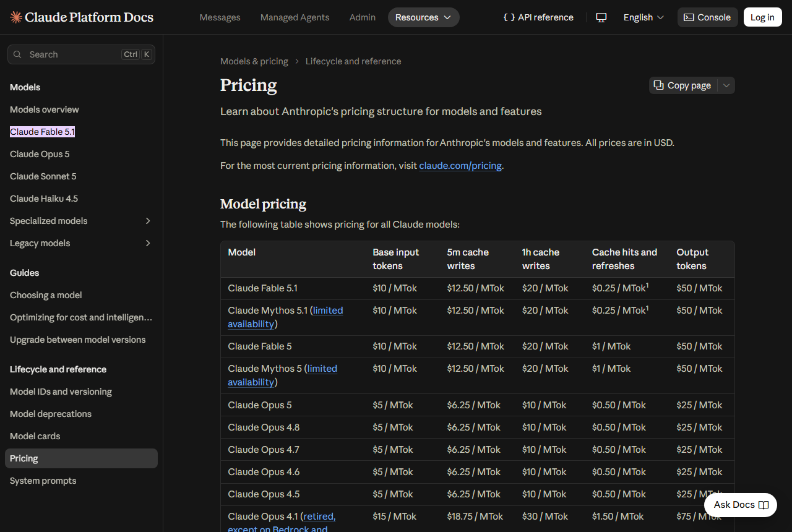The image size is (792, 532).
Task: Click Lifecycle and reference breadcrumb
Action: [x=353, y=61]
